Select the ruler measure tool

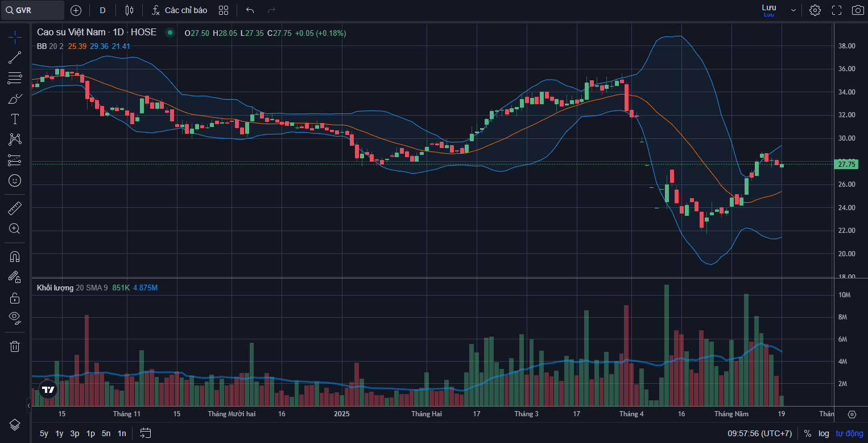coord(15,208)
